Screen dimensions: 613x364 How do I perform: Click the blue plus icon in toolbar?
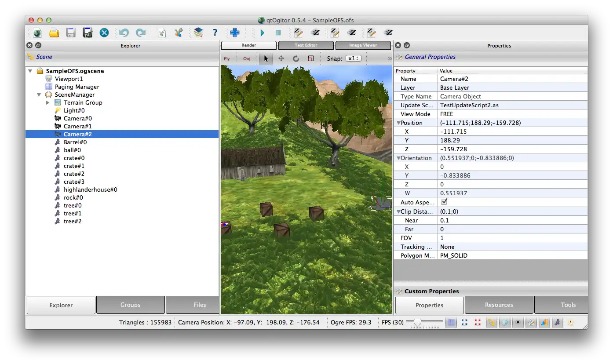pyautogui.click(x=235, y=33)
